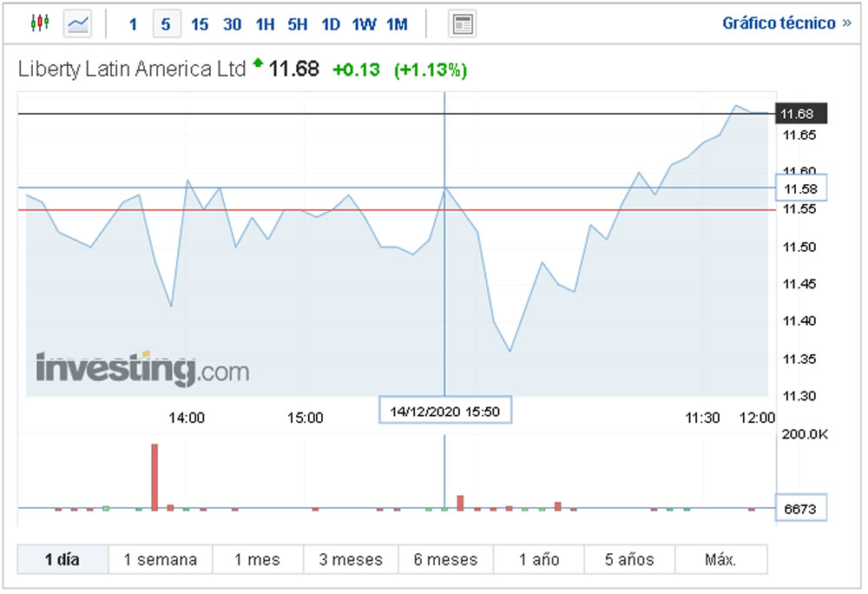868x594 pixels.
Task: Click the 11.30 price axis label
Action: [x=799, y=396]
